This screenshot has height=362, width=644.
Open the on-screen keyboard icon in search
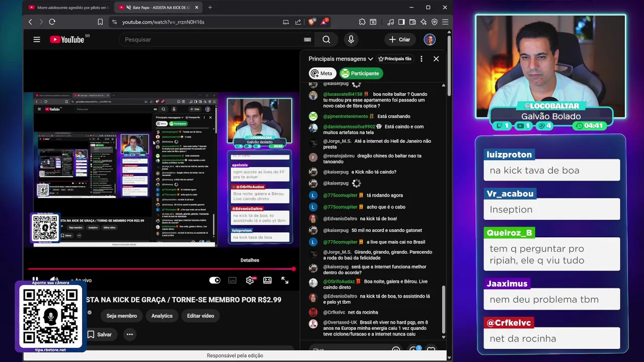[307, 40]
